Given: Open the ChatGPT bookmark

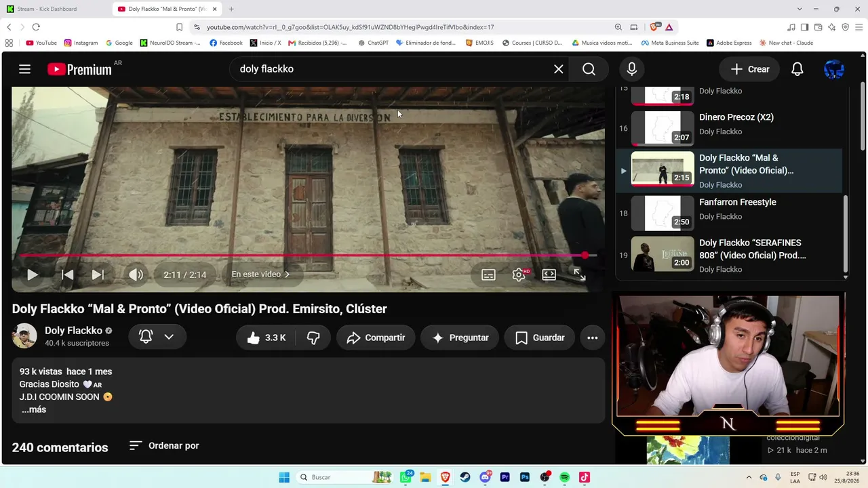Looking at the screenshot, I should coord(373,43).
